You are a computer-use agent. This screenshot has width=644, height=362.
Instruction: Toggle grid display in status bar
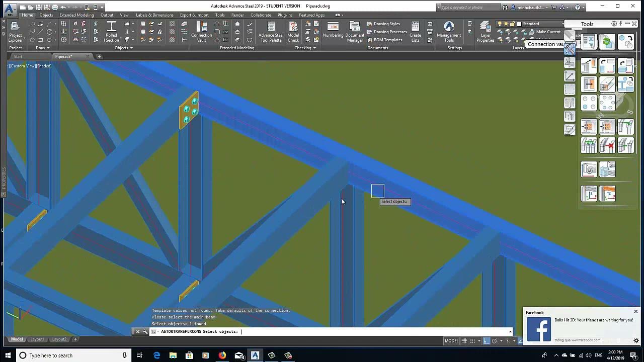(x=464, y=340)
